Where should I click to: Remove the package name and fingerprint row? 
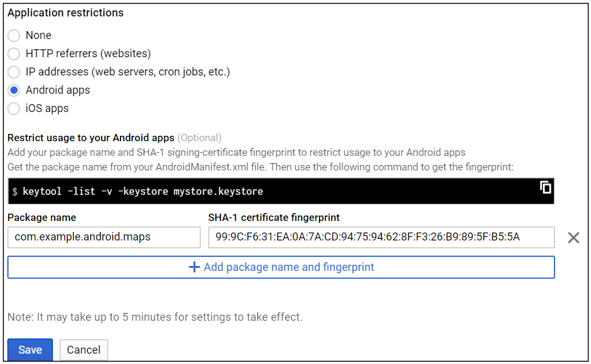tap(573, 237)
